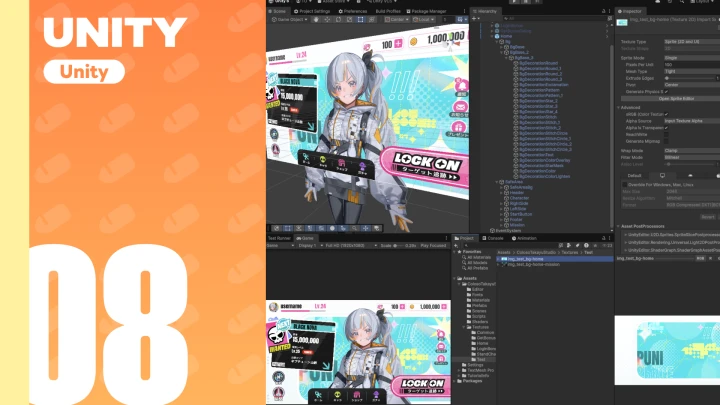Expand the SafeArea object in Hierarchy
The width and height of the screenshot is (720, 405).
click(x=497, y=182)
